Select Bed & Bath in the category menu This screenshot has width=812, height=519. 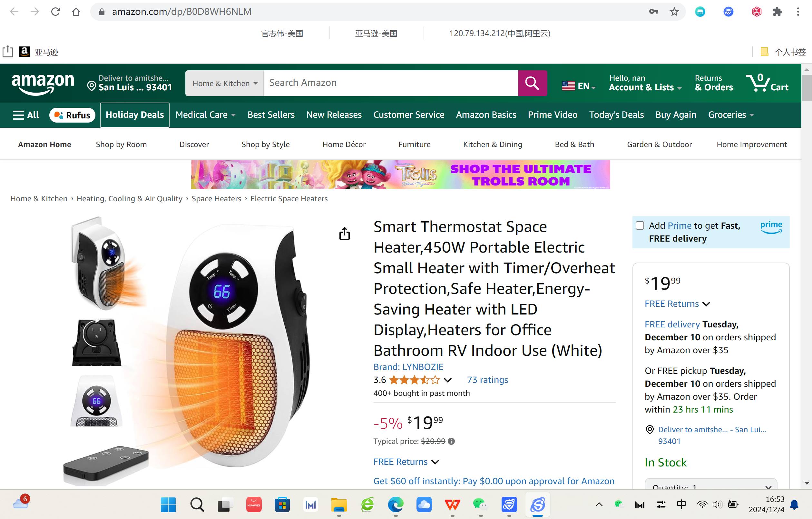coord(574,144)
